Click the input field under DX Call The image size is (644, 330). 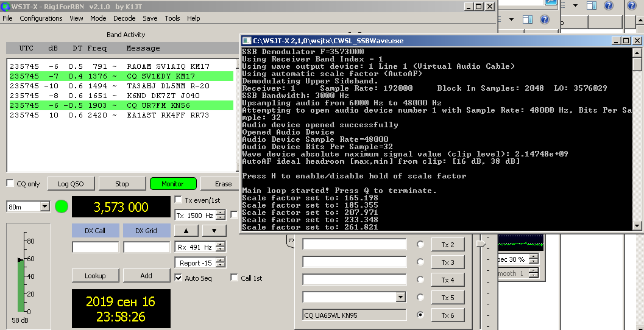point(95,247)
